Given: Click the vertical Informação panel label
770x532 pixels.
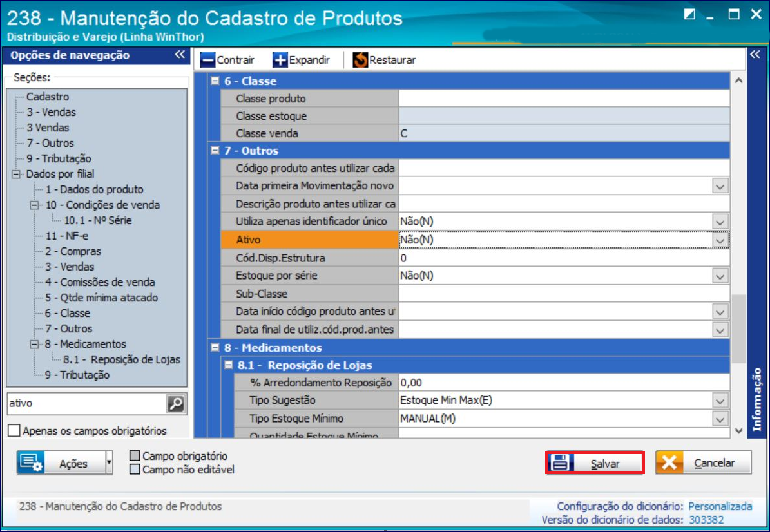Looking at the screenshot, I should click(756, 399).
